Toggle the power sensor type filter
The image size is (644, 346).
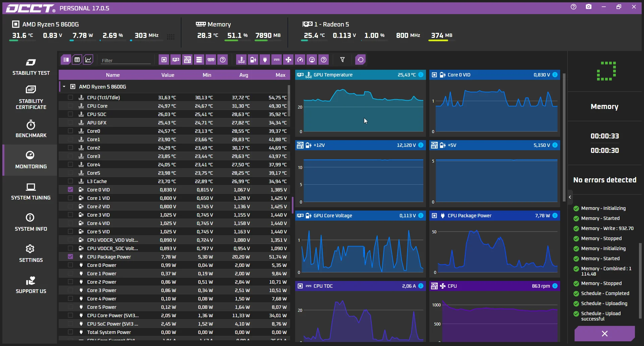(265, 60)
